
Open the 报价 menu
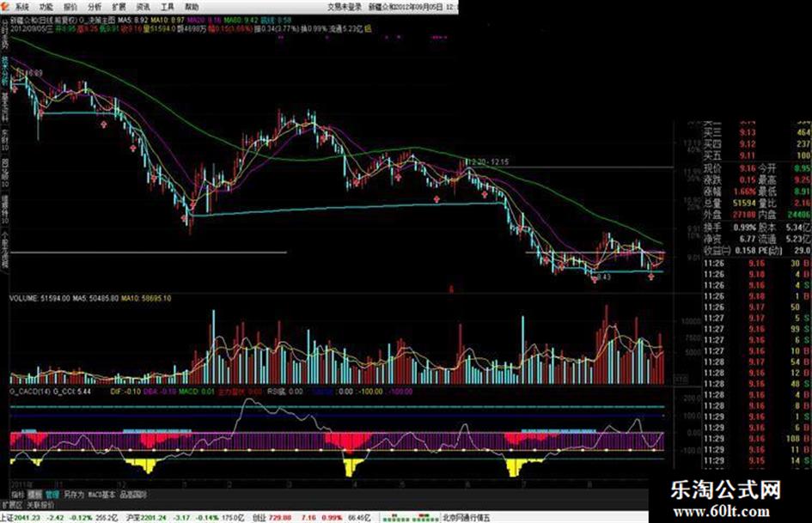pyautogui.click(x=70, y=7)
